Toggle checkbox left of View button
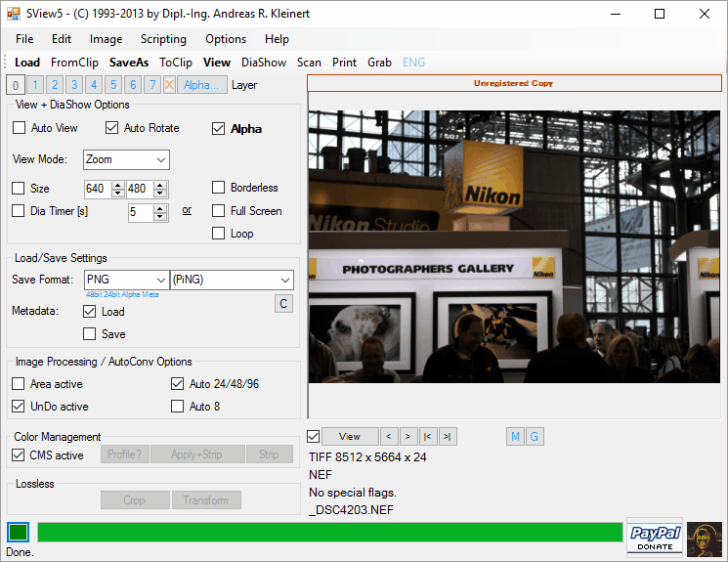This screenshot has width=728, height=562. click(x=314, y=437)
